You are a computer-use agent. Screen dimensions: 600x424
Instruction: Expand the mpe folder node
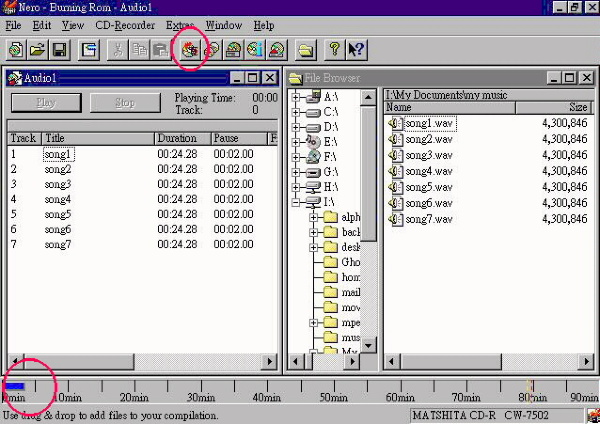[313, 323]
